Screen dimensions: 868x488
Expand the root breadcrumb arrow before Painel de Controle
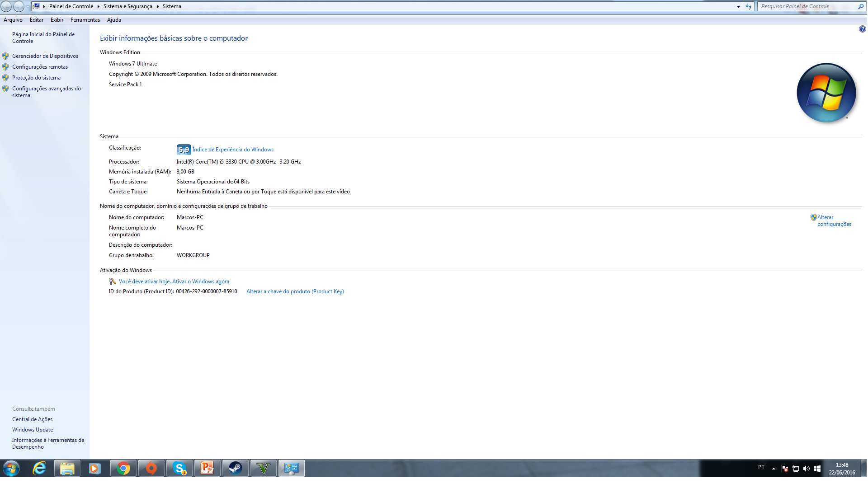coord(44,6)
